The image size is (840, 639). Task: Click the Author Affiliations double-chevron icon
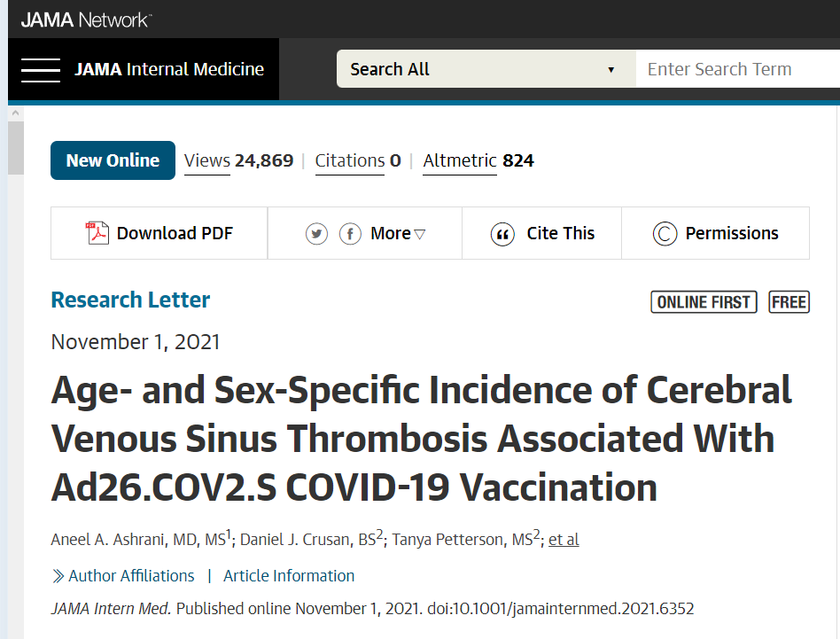tap(58, 576)
